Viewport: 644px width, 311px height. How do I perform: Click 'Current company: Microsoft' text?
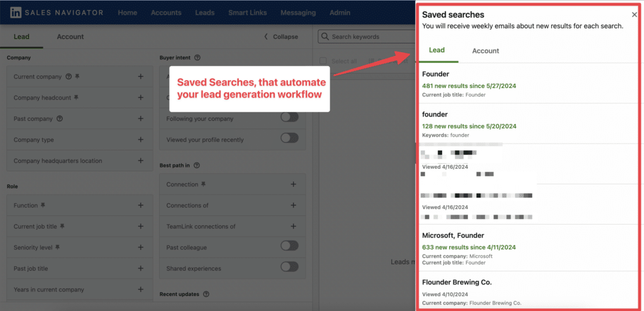pos(457,256)
